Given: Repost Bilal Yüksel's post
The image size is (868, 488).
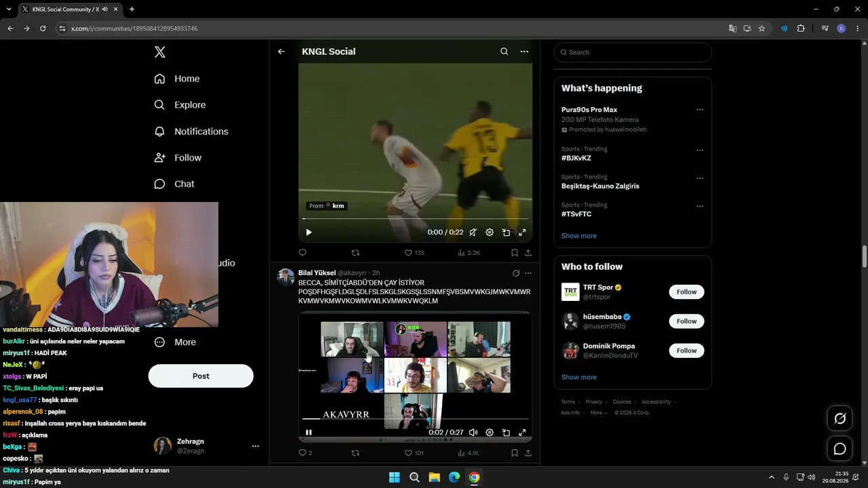Looking at the screenshot, I should [x=355, y=453].
